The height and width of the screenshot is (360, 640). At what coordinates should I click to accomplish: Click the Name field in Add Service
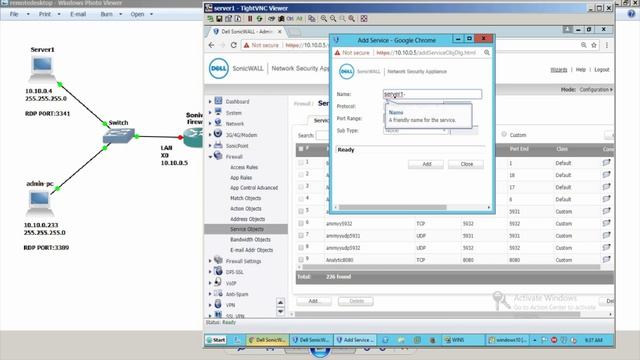[x=432, y=94]
